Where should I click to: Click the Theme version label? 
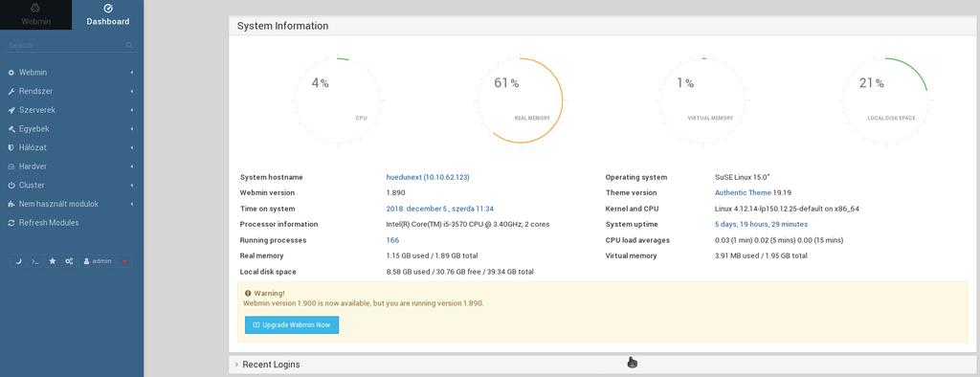tap(632, 193)
